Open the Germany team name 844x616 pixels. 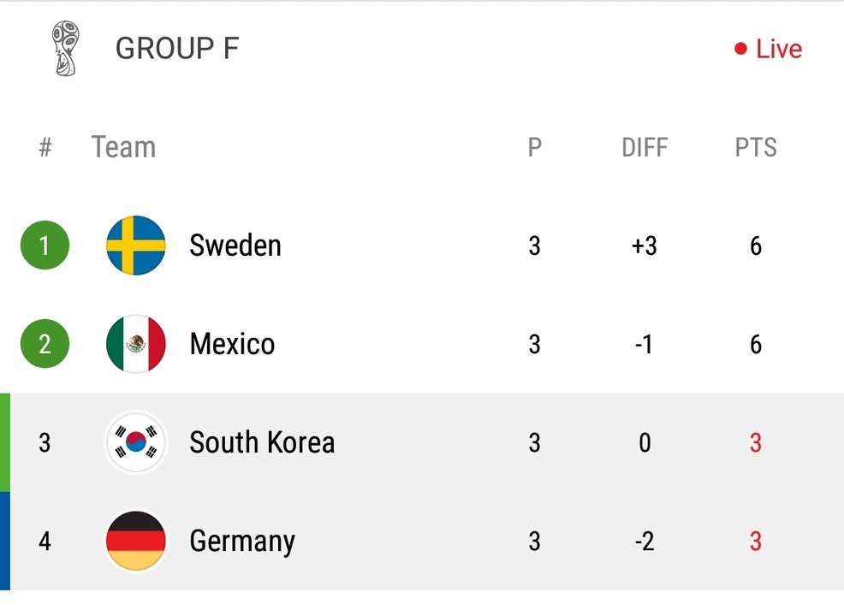[x=242, y=542]
